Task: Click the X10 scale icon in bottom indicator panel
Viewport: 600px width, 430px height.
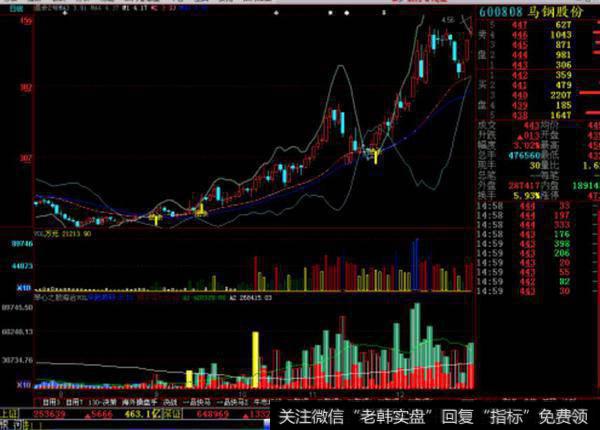Action: click(x=24, y=382)
